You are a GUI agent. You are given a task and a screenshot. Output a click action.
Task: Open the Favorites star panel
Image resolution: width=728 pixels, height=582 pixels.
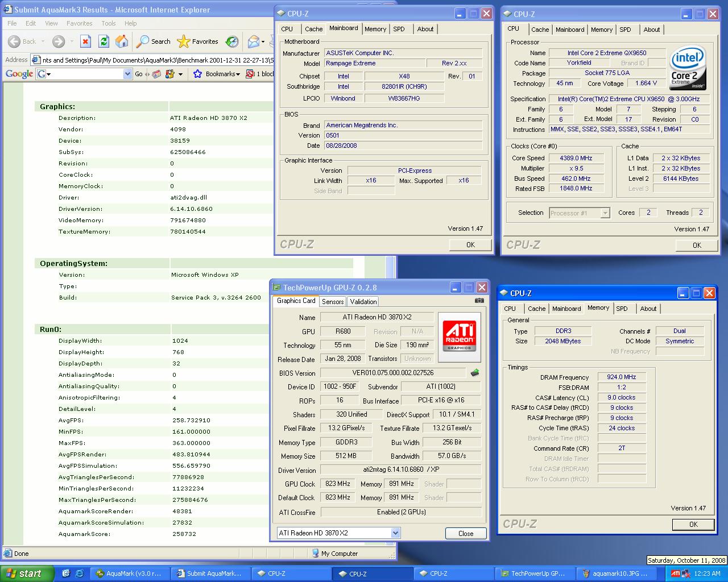point(197,41)
